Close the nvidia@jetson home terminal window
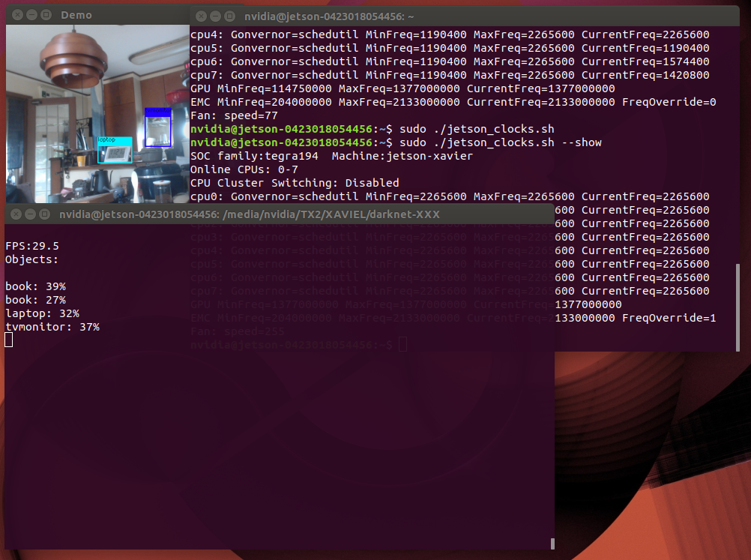Viewport: 751px width, 560px height. pos(201,16)
